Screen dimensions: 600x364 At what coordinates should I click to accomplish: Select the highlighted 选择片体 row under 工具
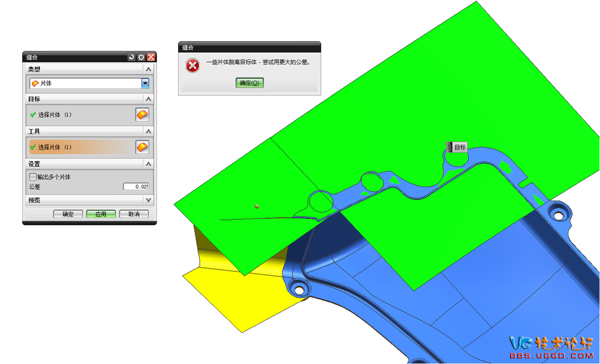pyautogui.click(x=79, y=147)
